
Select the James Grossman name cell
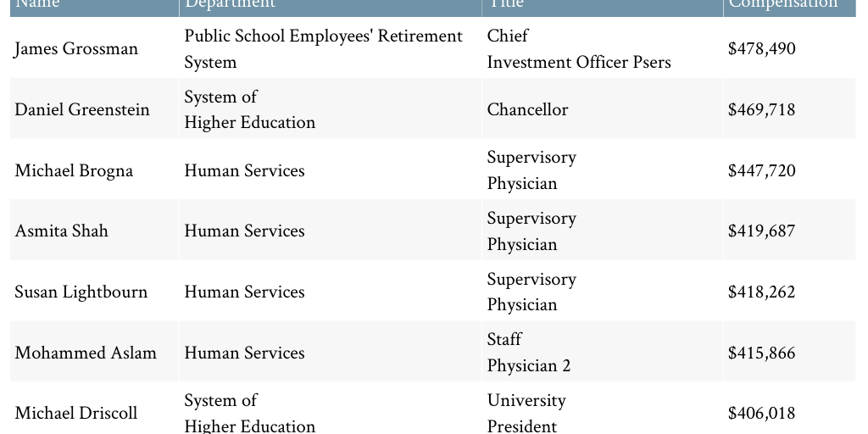(76, 49)
